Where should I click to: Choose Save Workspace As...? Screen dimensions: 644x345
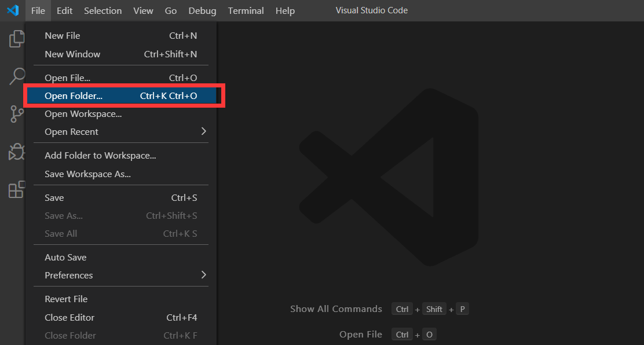tap(120, 174)
